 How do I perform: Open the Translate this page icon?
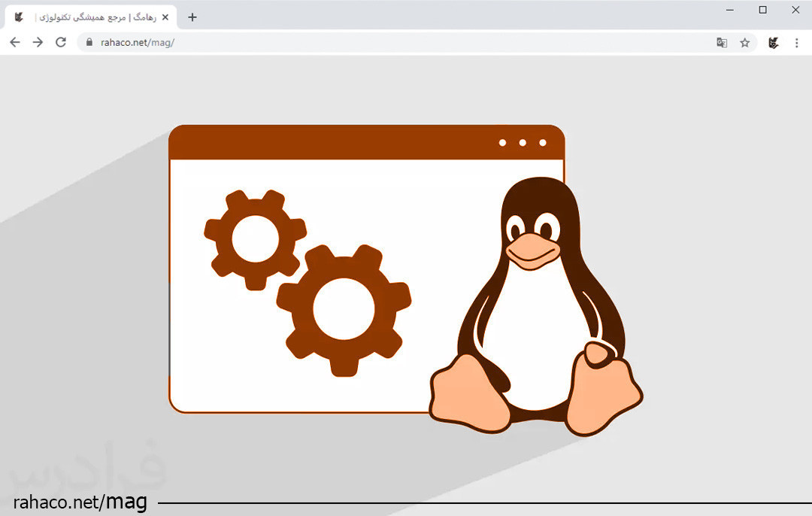[x=722, y=43]
